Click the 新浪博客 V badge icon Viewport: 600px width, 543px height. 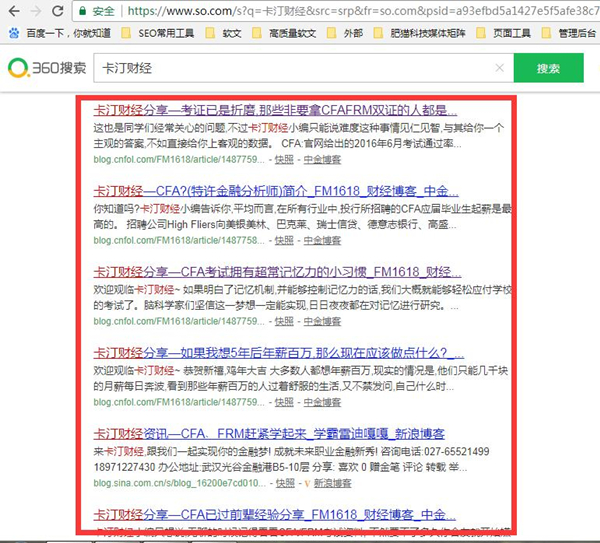307,484
